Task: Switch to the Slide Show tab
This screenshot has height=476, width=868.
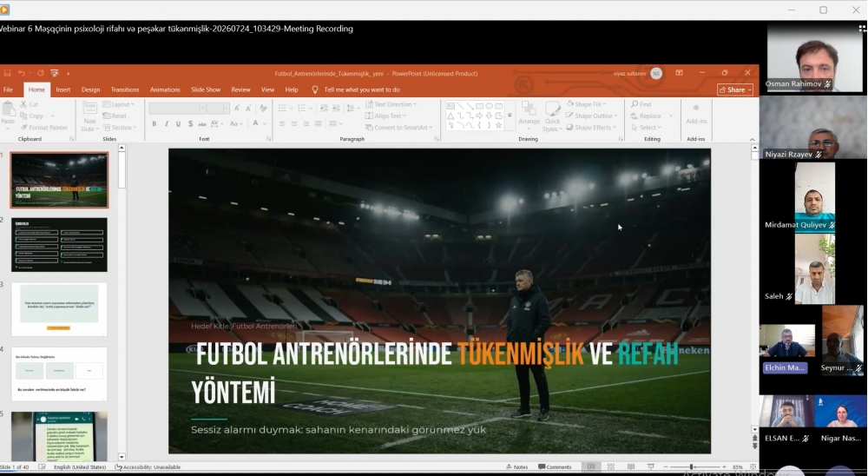Action: pyautogui.click(x=206, y=89)
